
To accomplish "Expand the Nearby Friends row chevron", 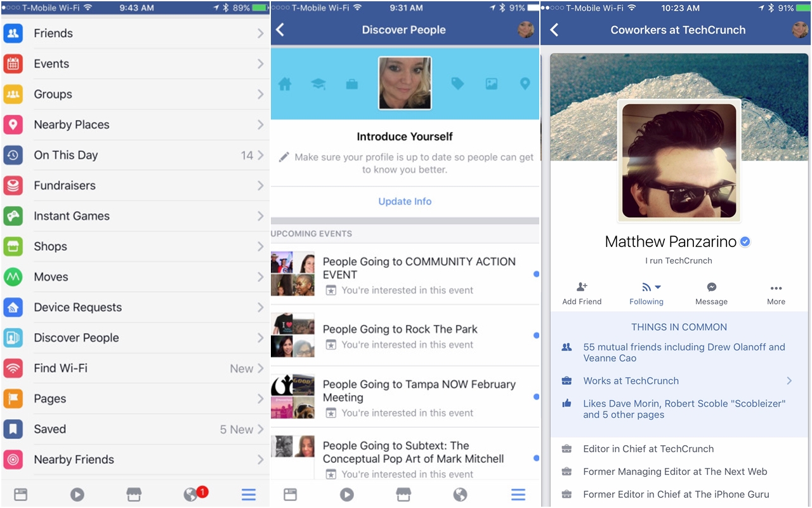I will click(x=260, y=460).
